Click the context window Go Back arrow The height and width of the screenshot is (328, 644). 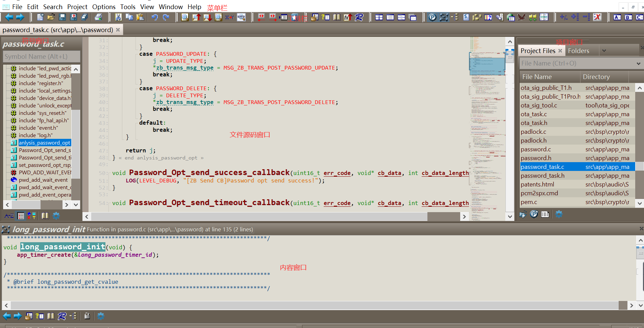7,316
